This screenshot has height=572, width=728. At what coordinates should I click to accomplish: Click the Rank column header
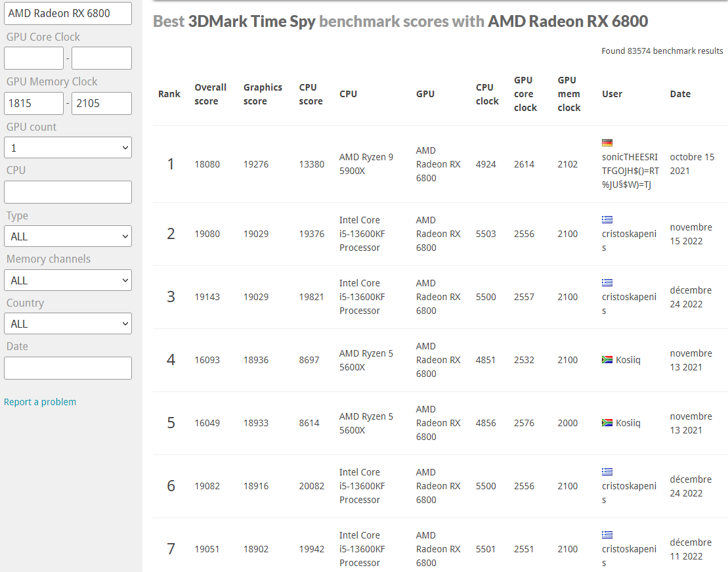click(169, 94)
